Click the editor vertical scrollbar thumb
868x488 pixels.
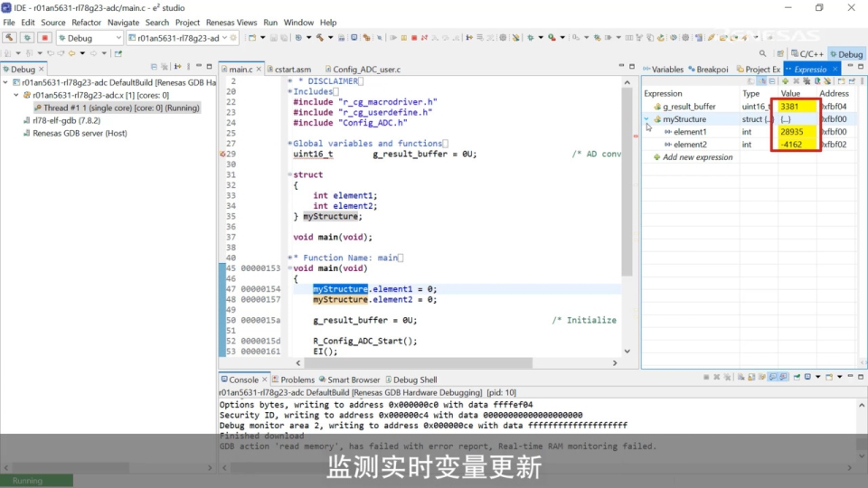pyautogui.click(x=627, y=182)
